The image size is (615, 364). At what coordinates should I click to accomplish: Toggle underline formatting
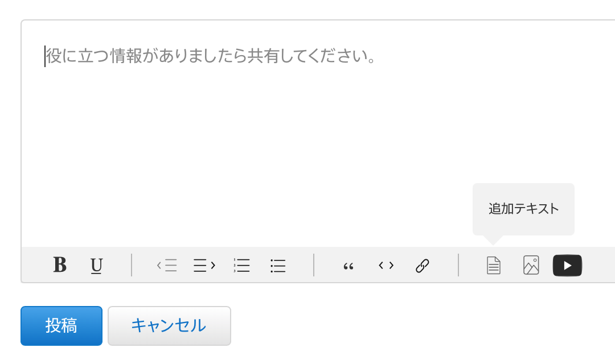point(97,265)
